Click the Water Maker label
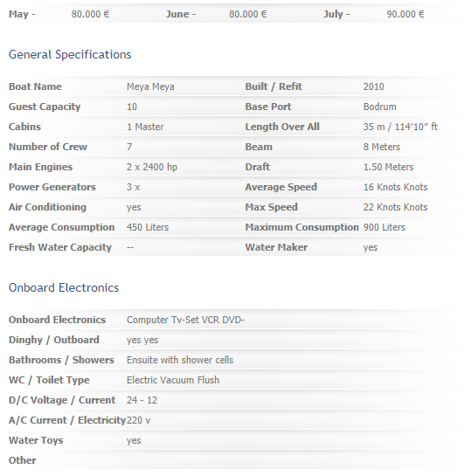Screen dimensions: 464x476 pyautogui.click(x=276, y=247)
